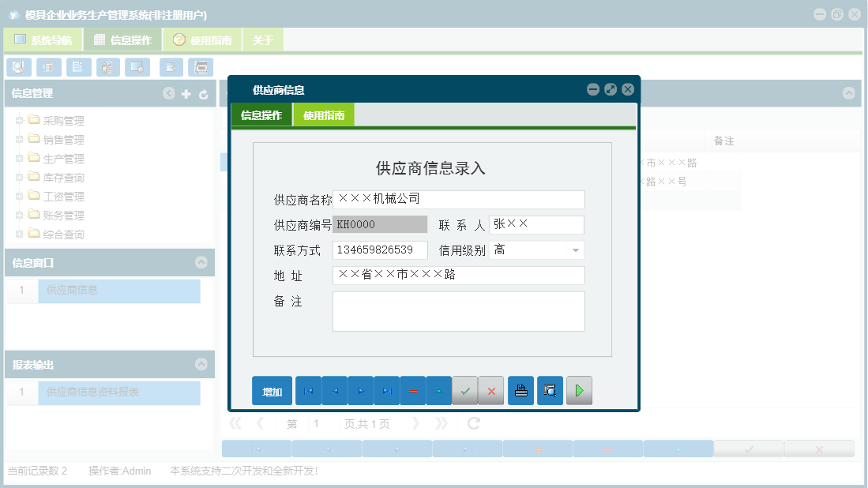868x488 pixels.
Task: Select 供应商信息 in 信息窗口 list
Action: (119, 291)
